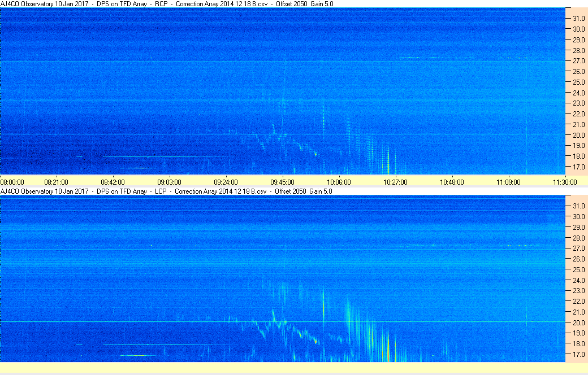This screenshot has width=588, height=375.
Task: Click the RCP label in top title
Action: [x=161, y=4]
